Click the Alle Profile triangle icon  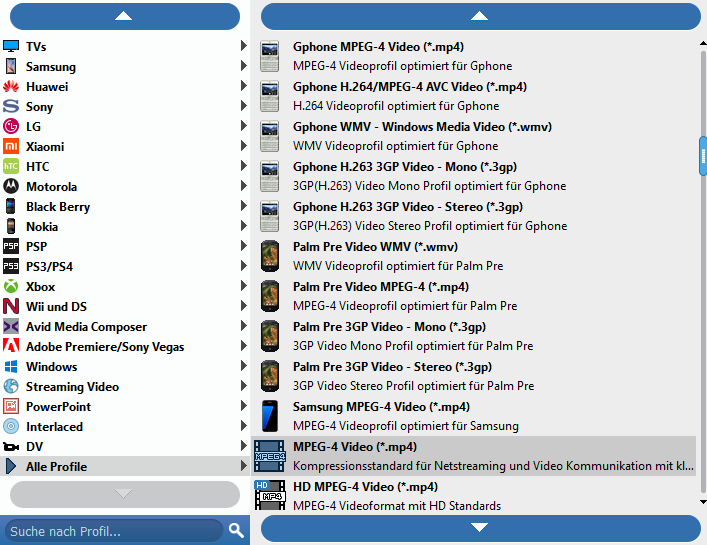(11, 466)
